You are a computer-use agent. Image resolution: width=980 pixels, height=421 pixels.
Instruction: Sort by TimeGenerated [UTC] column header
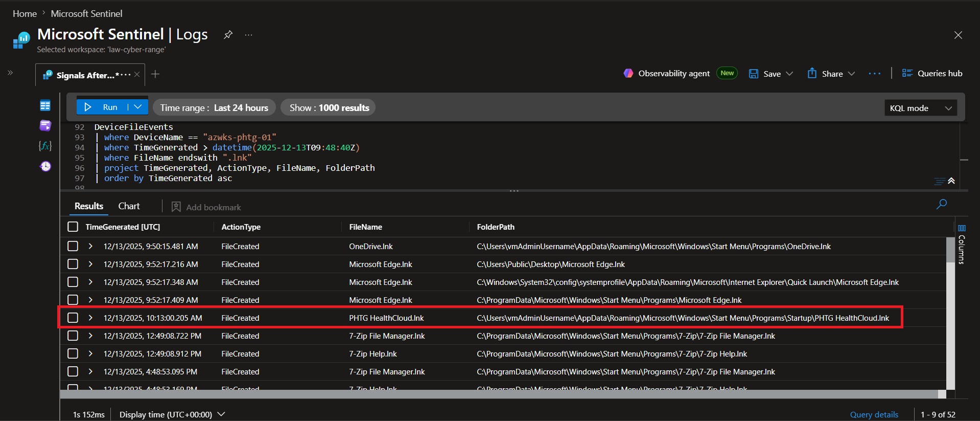123,227
